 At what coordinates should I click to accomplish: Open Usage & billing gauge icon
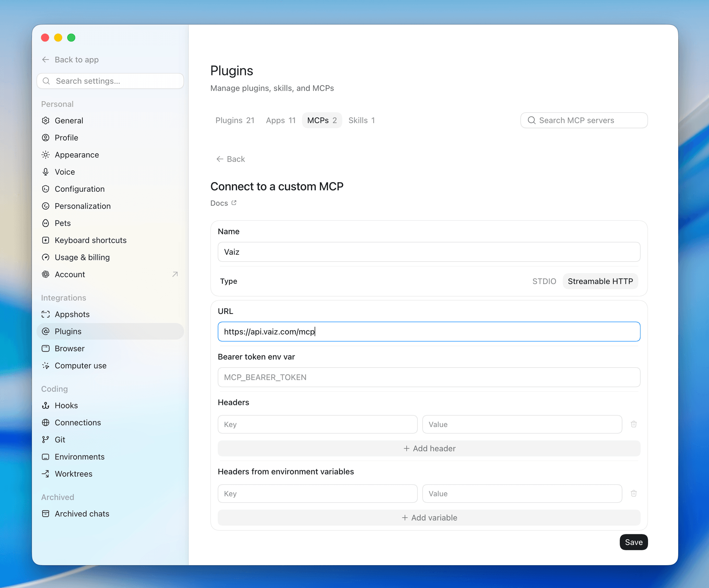click(x=45, y=257)
